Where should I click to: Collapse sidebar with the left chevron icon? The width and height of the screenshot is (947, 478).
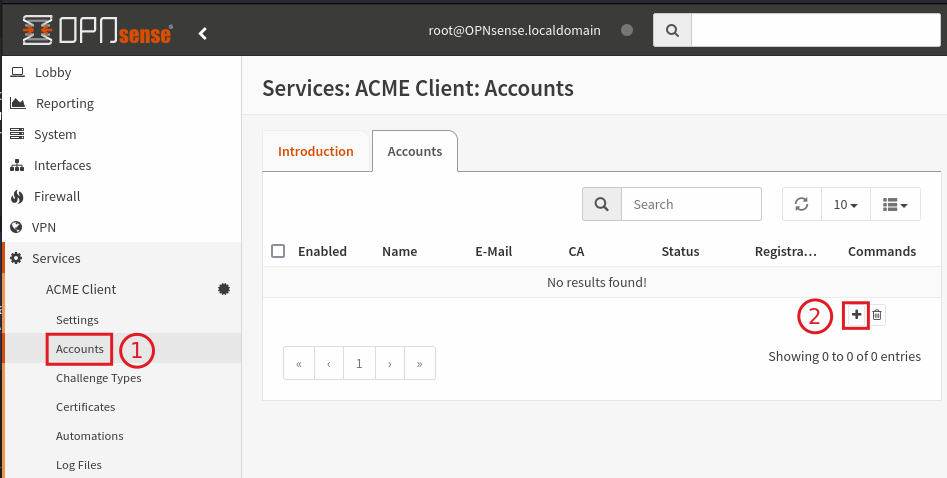tap(203, 33)
